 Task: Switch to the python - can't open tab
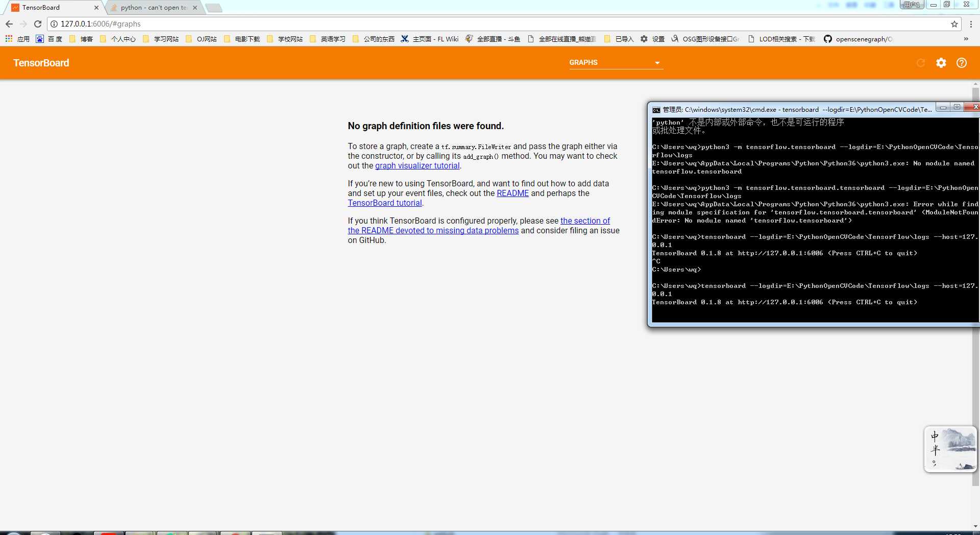(153, 8)
